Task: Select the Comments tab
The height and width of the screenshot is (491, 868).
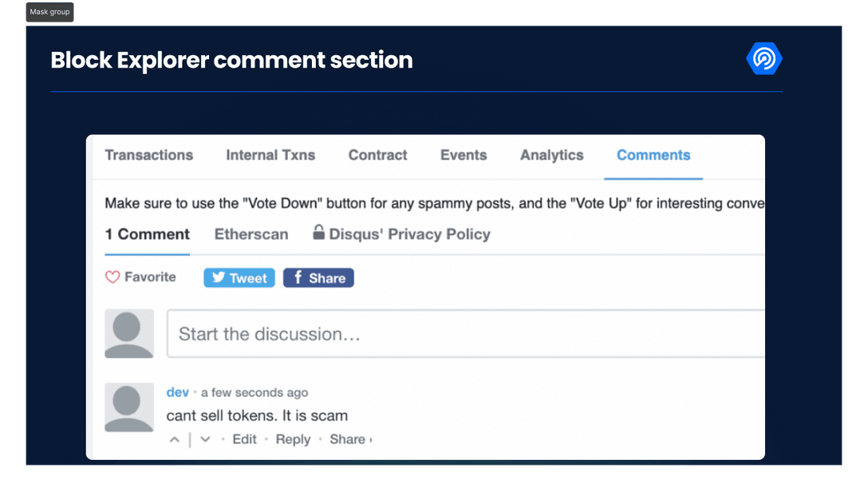Action: (653, 155)
